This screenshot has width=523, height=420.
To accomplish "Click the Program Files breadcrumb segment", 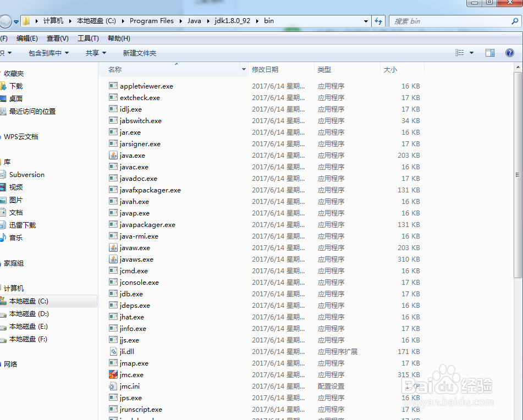I will click(x=152, y=21).
